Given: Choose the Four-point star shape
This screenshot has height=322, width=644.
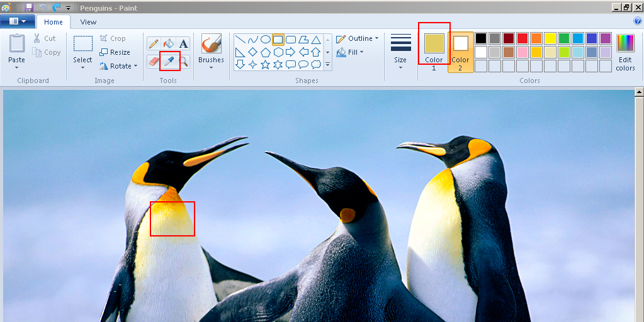Looking at the screenshot, I should (253, 64).
